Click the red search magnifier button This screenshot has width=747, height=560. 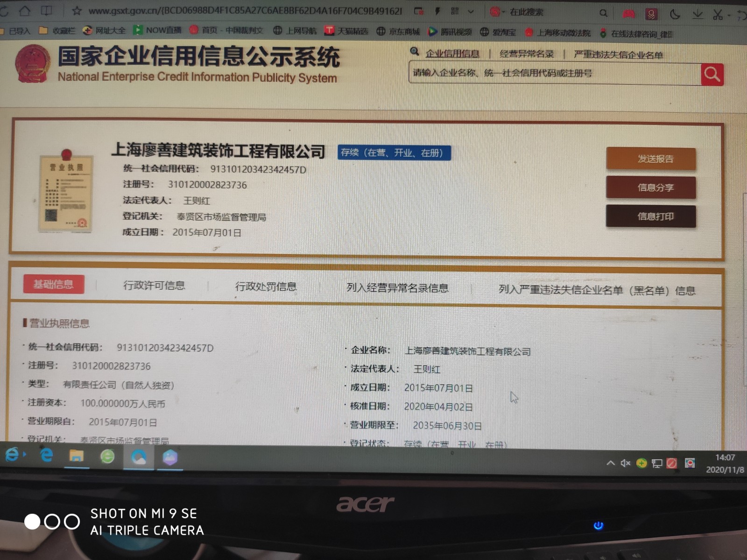tap(712, 74)
